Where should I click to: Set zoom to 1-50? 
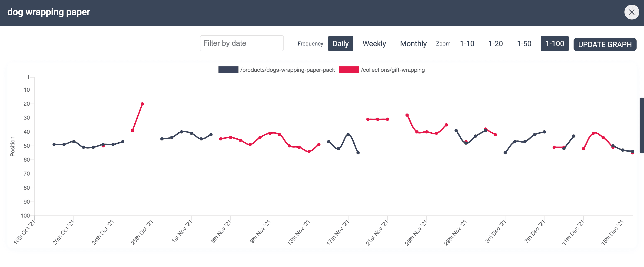524,43
